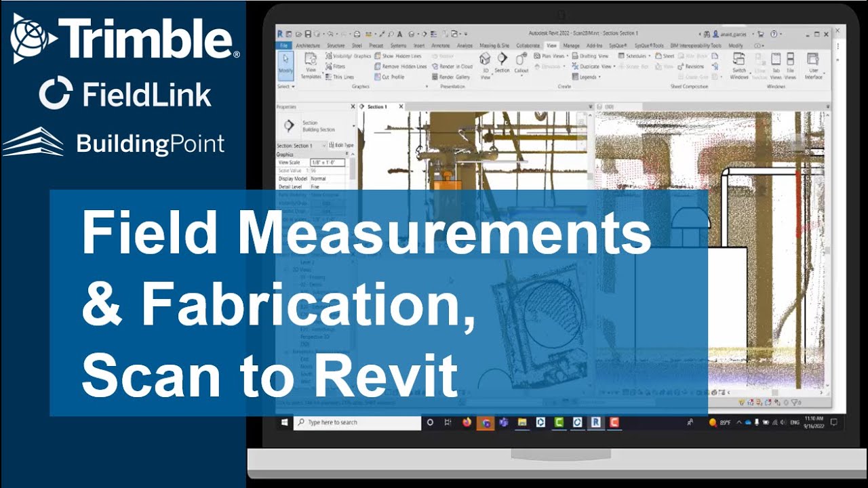Open anaid.garces user account menu
The image size is (868, 488).
pyautogui.click(x=734, y=33)
